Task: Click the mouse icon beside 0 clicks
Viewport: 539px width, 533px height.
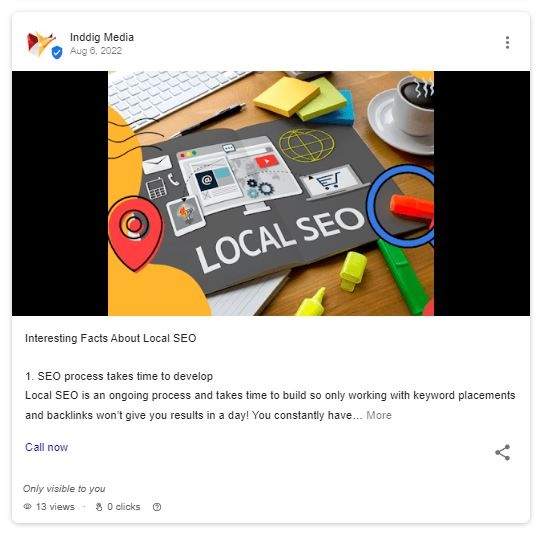Action: point(99,507)
